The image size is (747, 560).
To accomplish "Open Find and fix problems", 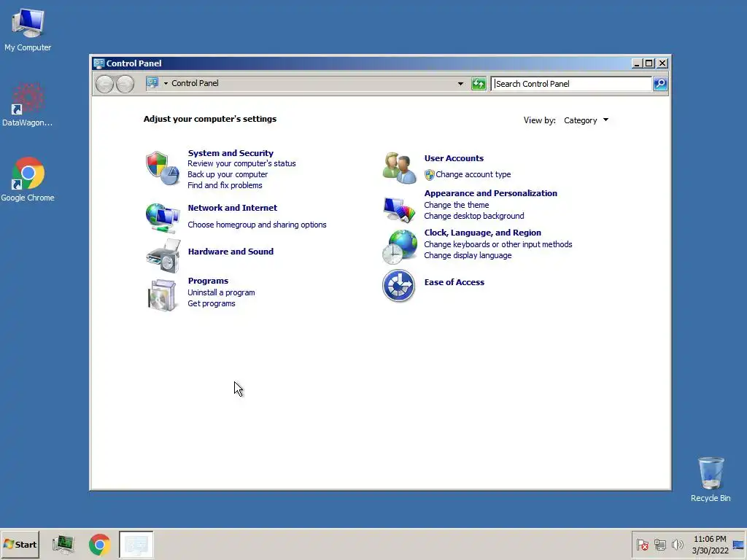I will (x=225, y=185).
